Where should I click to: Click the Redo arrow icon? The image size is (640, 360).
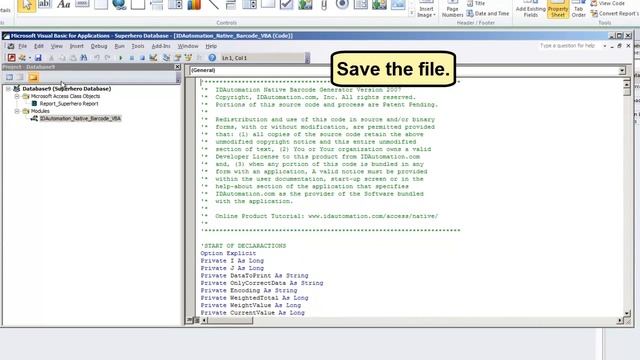[x=107, y=58]
